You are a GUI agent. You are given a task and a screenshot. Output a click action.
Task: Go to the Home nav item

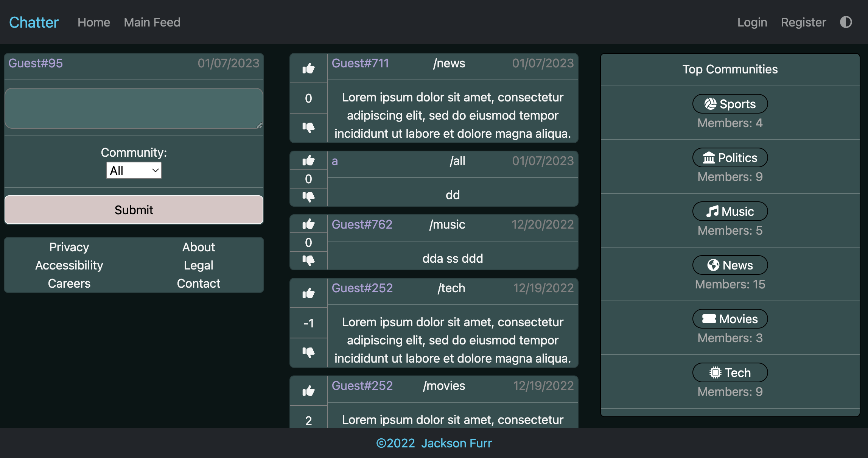tap(93, 22)
